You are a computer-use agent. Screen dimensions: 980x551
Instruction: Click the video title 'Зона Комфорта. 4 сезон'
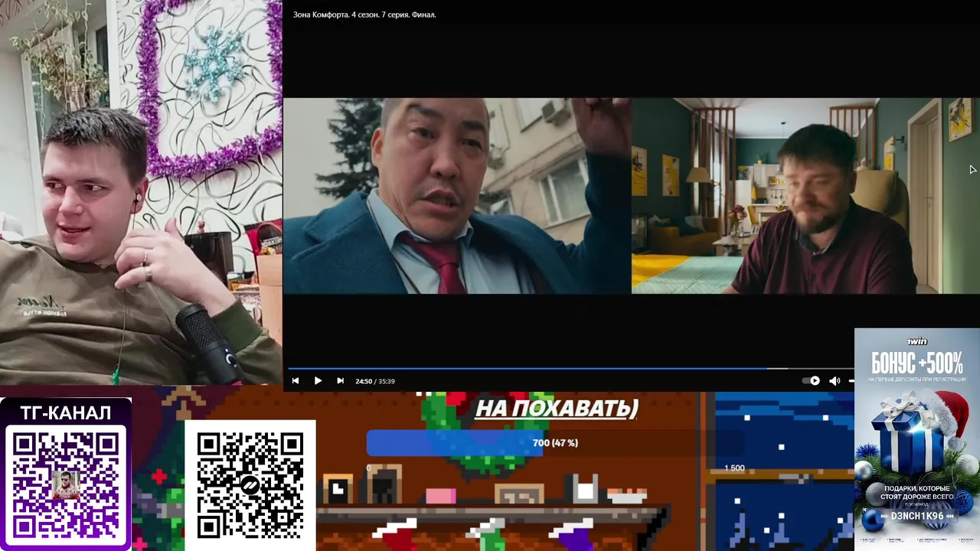[364, 15]
